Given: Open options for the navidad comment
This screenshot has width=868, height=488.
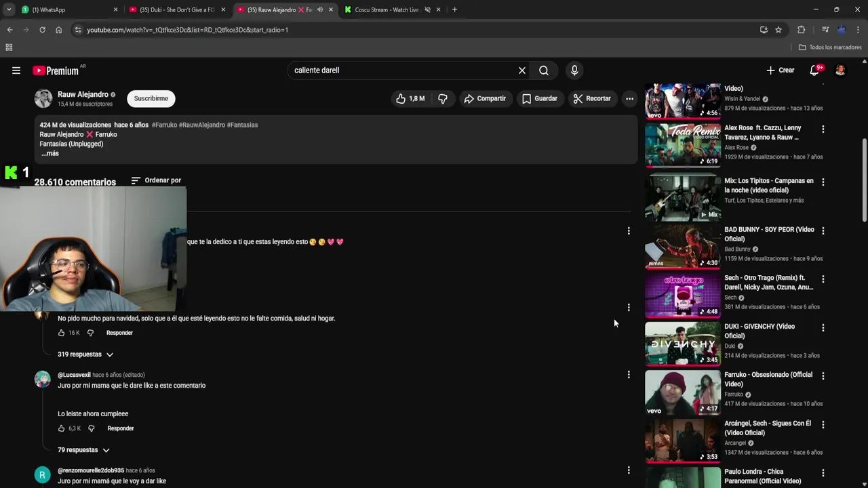Looking at the screenshot, I should pyautogui.click(x=629, y=308).
